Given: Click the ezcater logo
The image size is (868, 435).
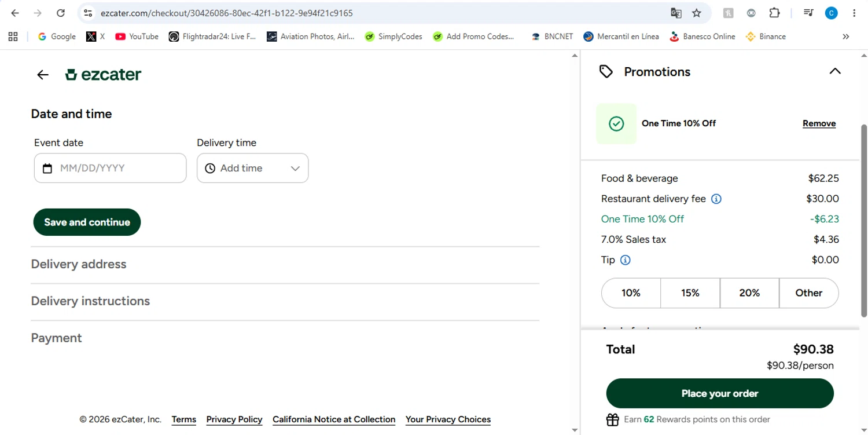Looking at the screenshot, I should pyautogui.click(x=104, y=74).
